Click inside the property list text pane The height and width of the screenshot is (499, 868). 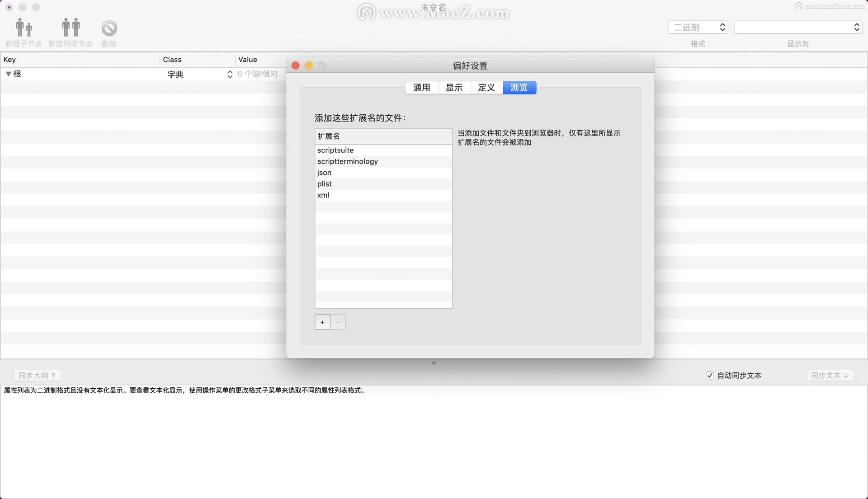(434, 442)
